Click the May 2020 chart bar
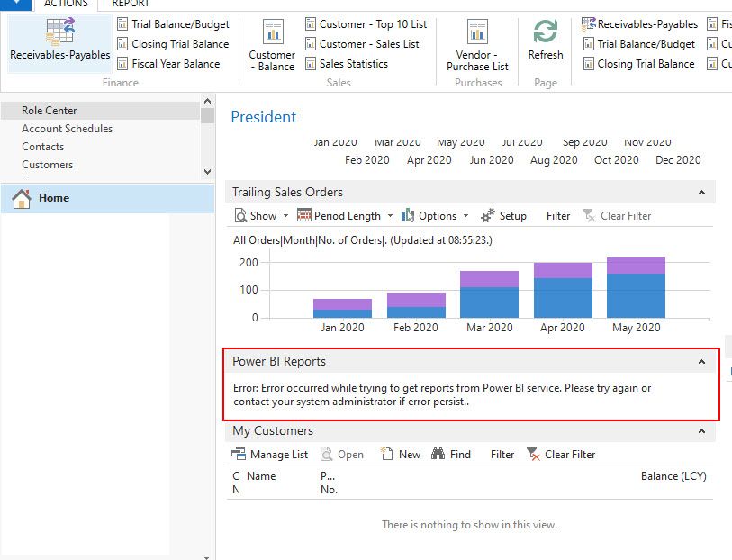This screenshot has height=560, width=732. (636, 287)
